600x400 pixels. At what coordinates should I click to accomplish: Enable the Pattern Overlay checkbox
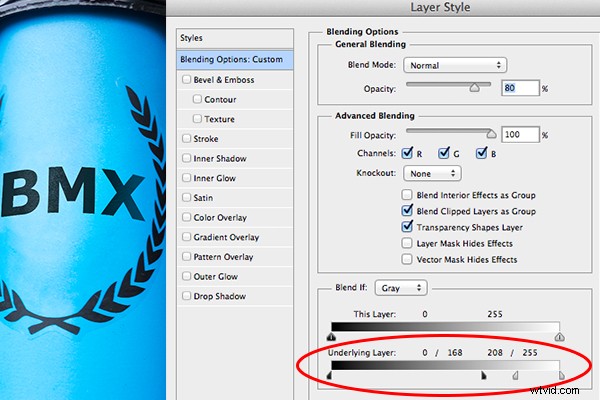(x=186, y=256)
